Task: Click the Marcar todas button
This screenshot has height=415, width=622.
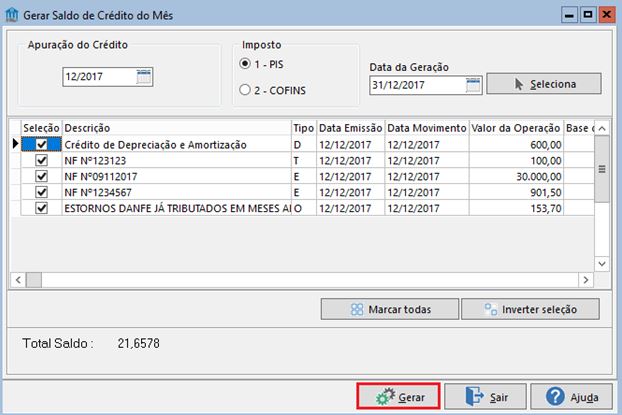Action: pos(390,309)
